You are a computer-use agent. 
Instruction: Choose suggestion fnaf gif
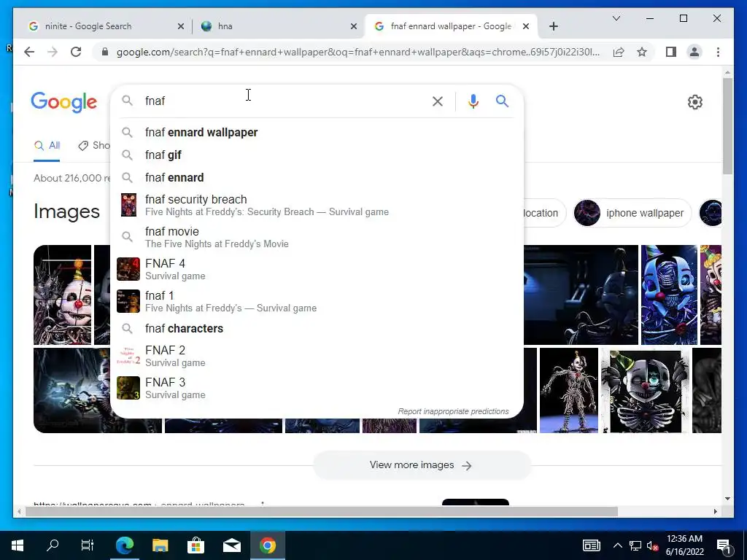click(x=317, y=155)
